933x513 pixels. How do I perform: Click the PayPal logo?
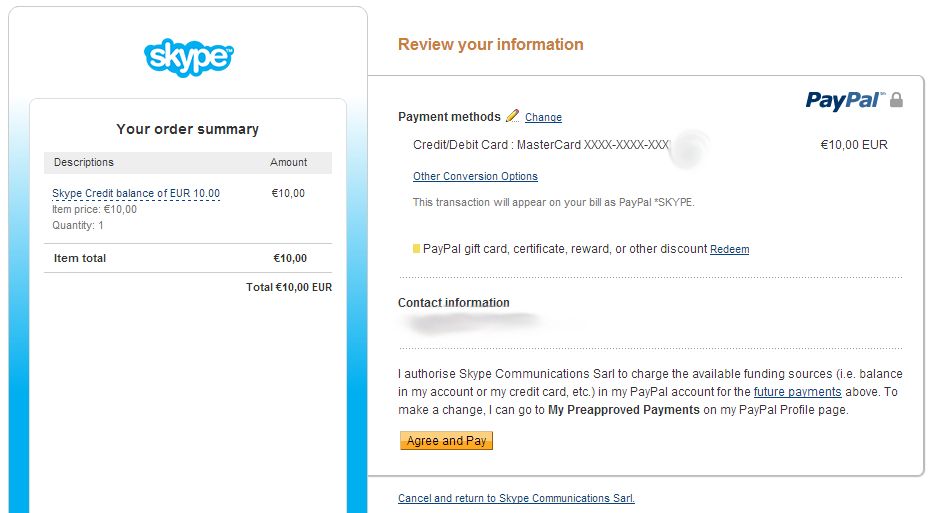(x=844, y=100)
